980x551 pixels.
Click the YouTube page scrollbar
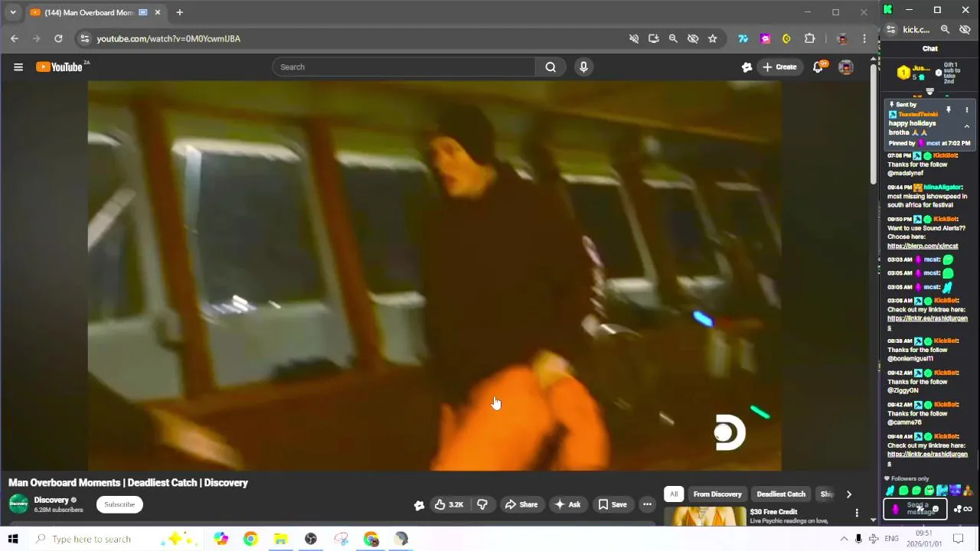[x=874, y=122]
